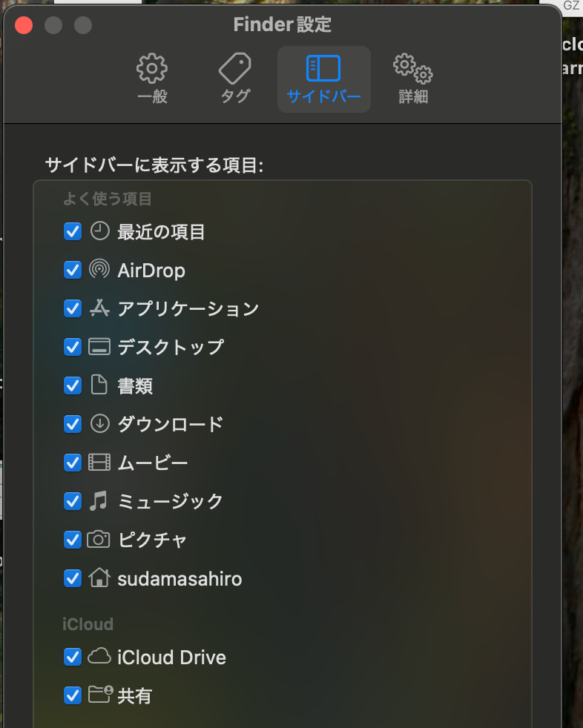Click the shared folder icon beside 共有
This screenshot has width=583, height=728.
100,695
